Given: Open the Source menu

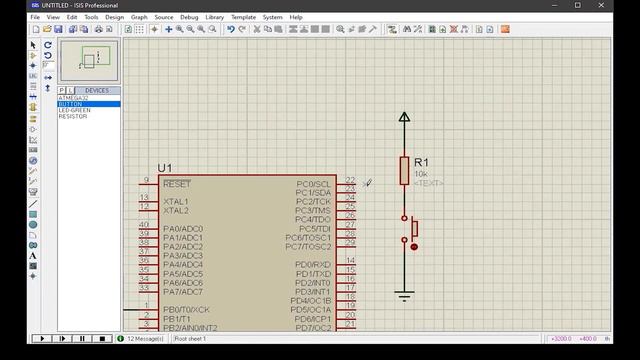Looking at the screenshot, I should click(x=164, y=17).
